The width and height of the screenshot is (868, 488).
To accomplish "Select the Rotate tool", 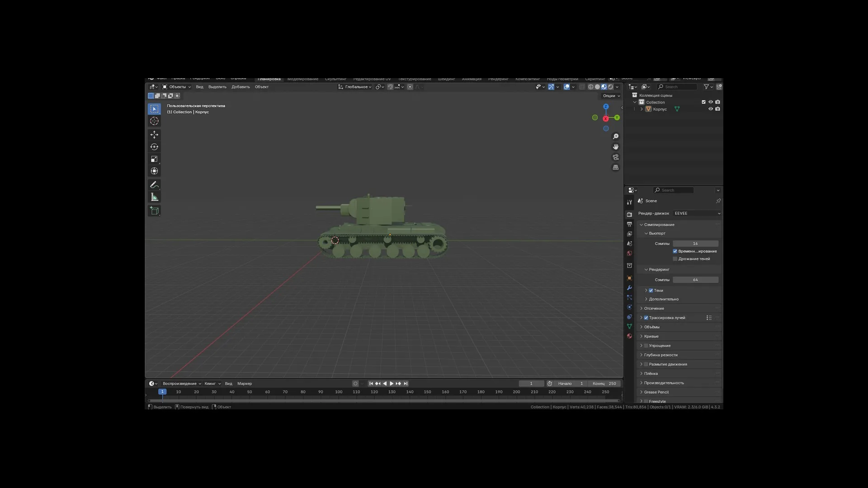I will point(154,147).
